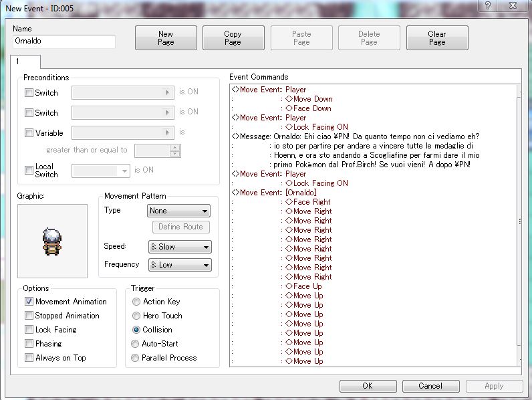Open the movement Type dropdown
532x400 pixels.
click(x=178, y=211)
